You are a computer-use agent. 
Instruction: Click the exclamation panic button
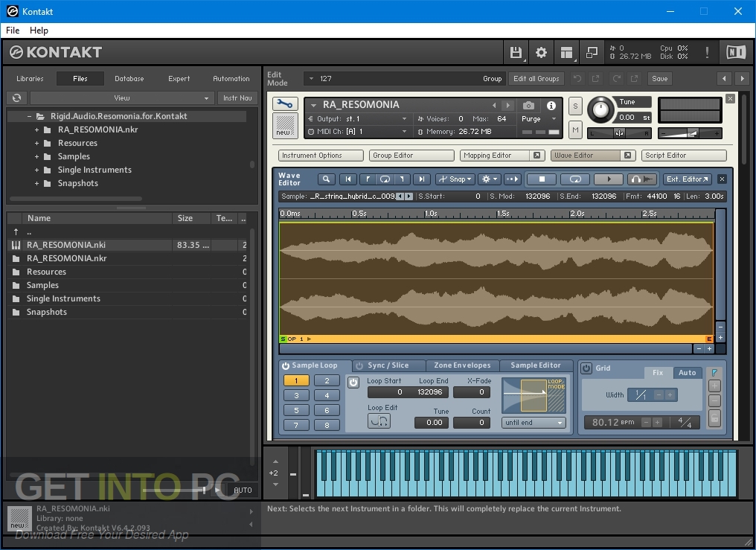pos(707,52)
